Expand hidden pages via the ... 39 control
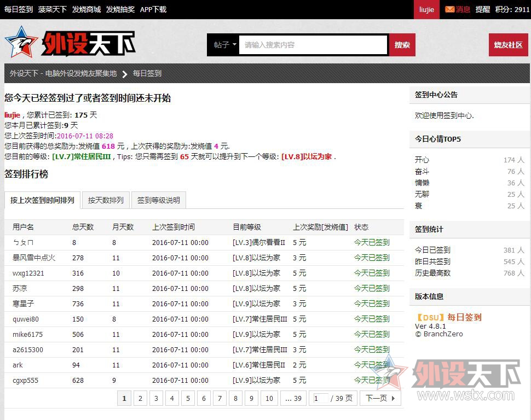Image resolution: width=531 pixels, height=420 pixels. (x=293, y=398)
